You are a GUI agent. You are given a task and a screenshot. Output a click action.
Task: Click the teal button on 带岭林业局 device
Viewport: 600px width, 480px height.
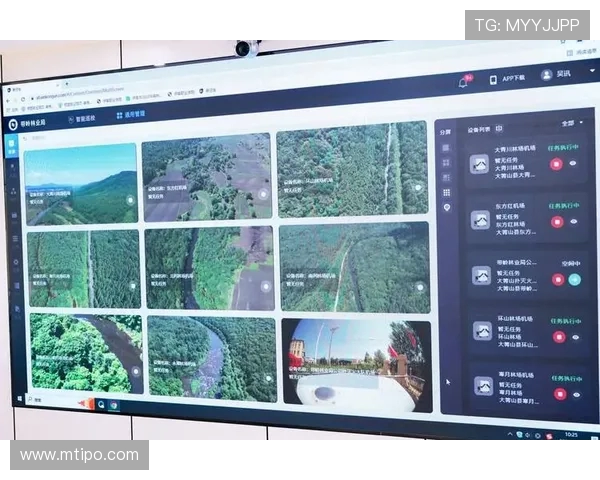click(575, 279)
